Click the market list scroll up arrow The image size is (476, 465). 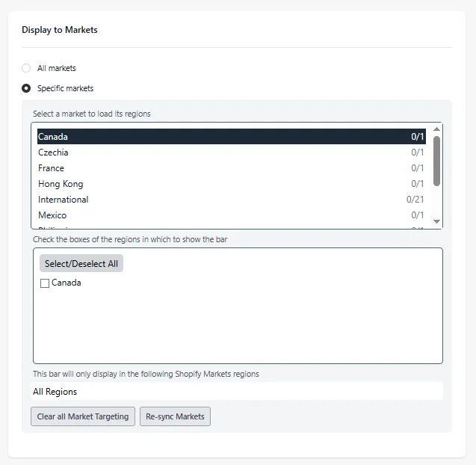436,129
